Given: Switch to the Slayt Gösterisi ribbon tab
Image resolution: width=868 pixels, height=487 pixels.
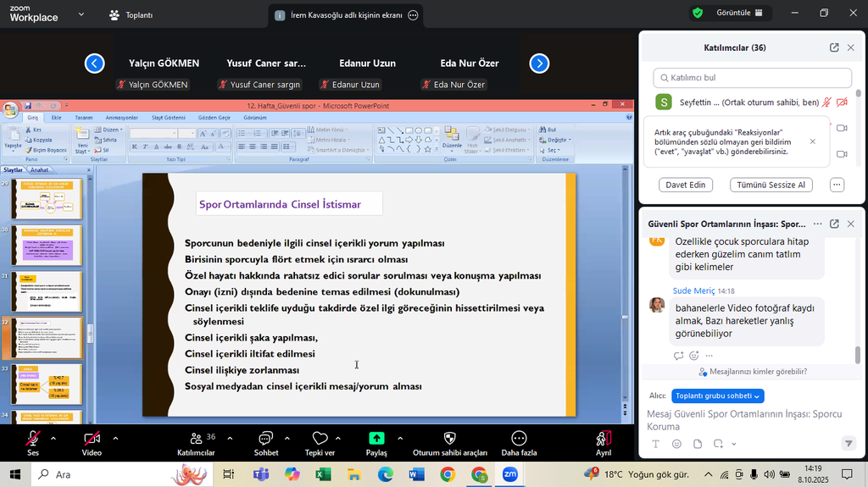Looking at the screenshot, I should (x=168, y=118).
